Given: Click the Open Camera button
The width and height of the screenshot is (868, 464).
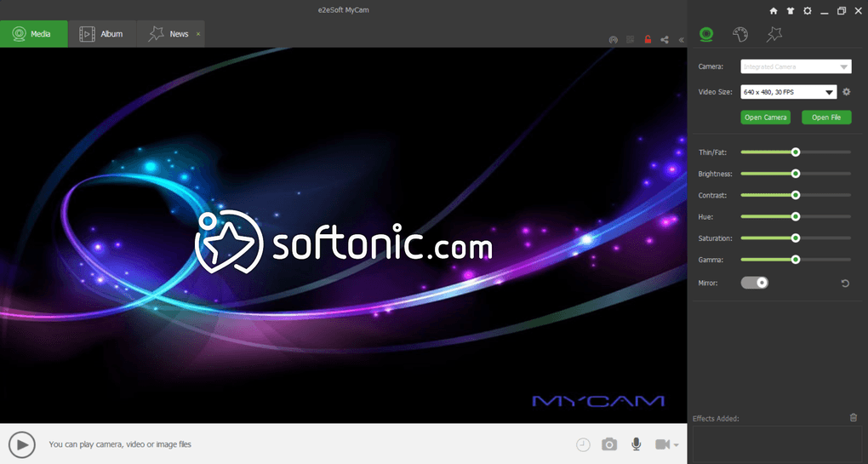Looking at the screenshot, I should [x=766, y=117].
